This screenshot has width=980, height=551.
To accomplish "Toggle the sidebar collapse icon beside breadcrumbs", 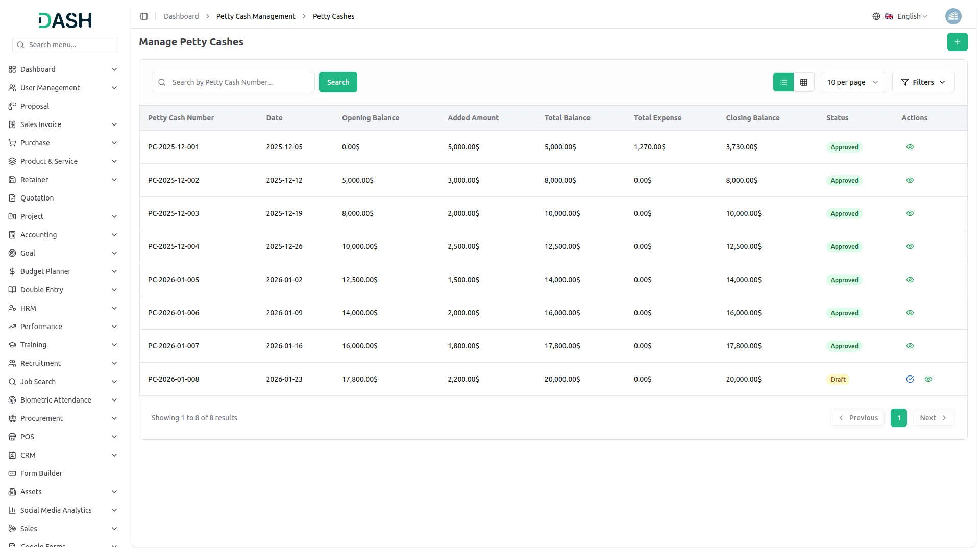I will click(x=144, y=16).
